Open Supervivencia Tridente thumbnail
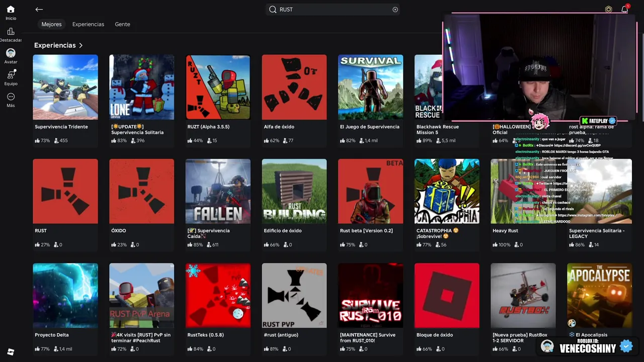 pyautogui.click(x=65, y=87)
